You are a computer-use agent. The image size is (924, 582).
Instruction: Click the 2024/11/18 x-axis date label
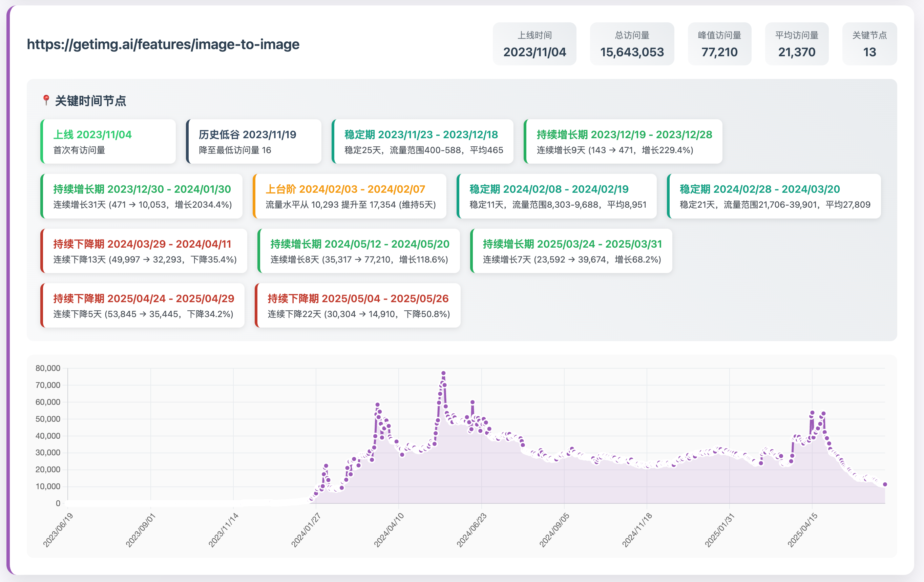pyautogui.click(x=637, y=530)
